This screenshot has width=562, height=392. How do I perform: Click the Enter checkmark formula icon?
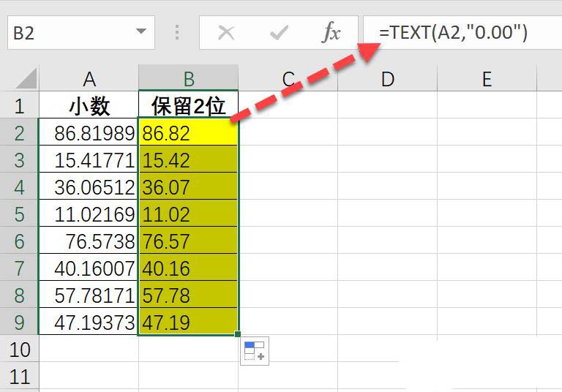(279, 33)
